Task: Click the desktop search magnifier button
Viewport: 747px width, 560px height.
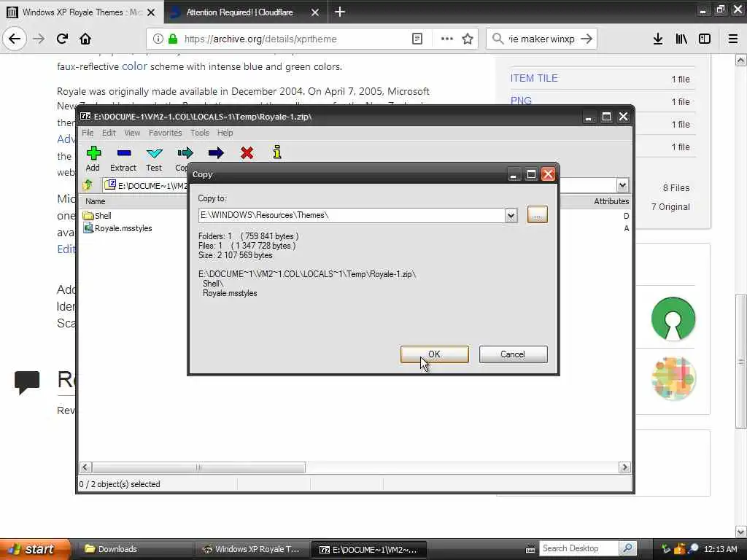Action: 628,548
